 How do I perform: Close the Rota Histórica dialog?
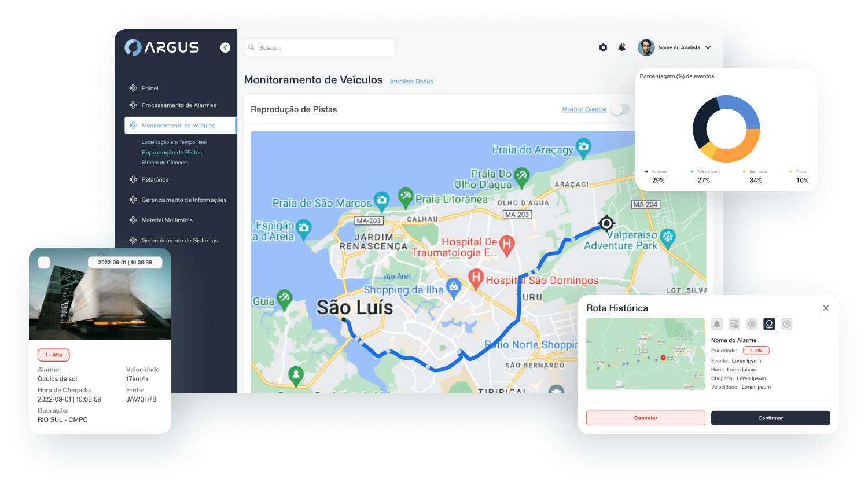(826, 308)
